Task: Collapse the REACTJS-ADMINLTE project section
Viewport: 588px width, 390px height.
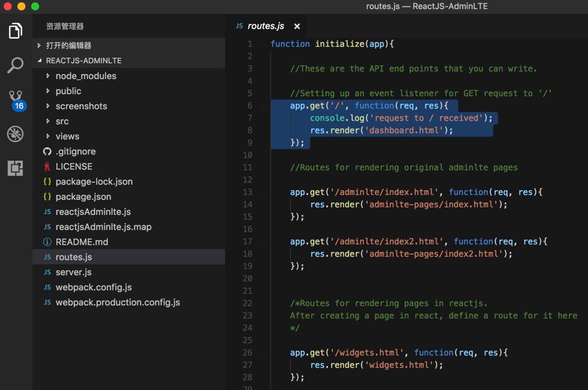Action: coord(83,60)
